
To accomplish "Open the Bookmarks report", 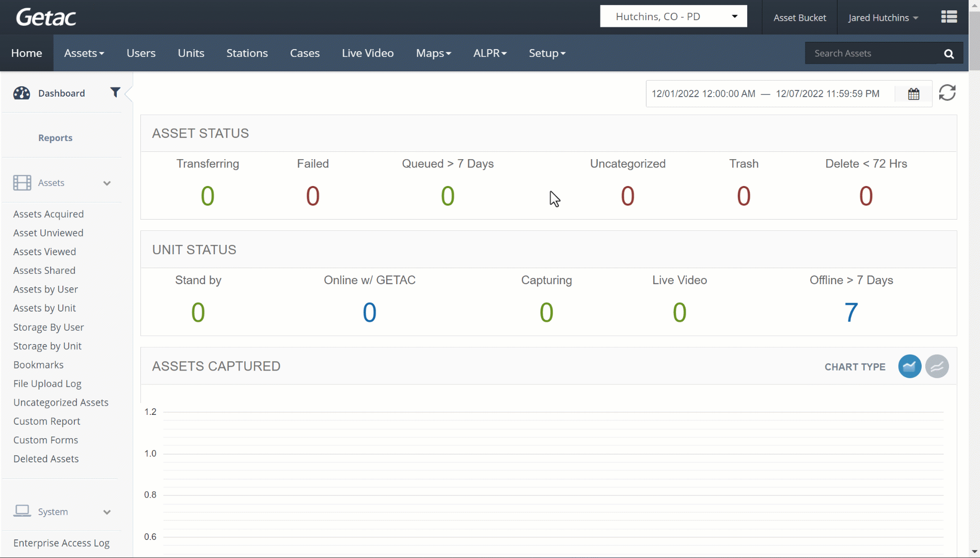I will [x=38, y=365].
